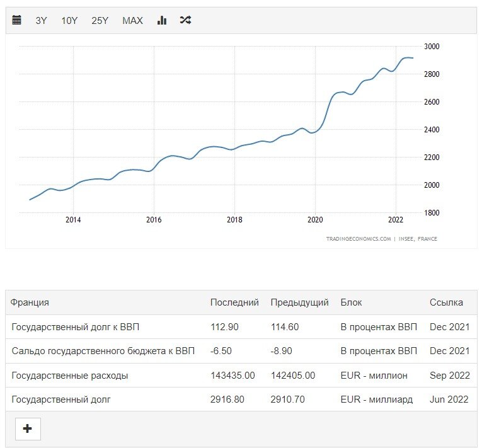Switch the chart type with bar chart icon
Image resolution: width=482 pixels, height=448 pixels.
click(x=162, y=20)
